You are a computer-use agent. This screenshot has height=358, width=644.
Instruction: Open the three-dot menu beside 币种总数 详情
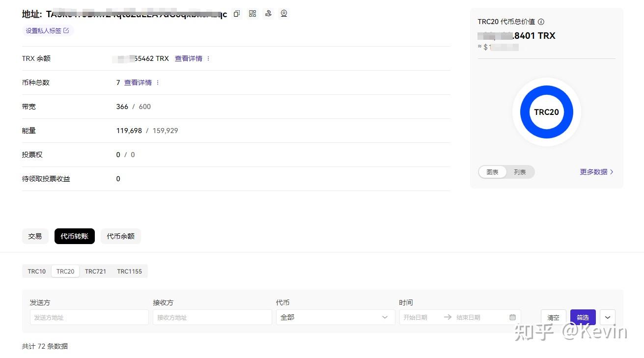pyautogui.click(x=157, y=82)
